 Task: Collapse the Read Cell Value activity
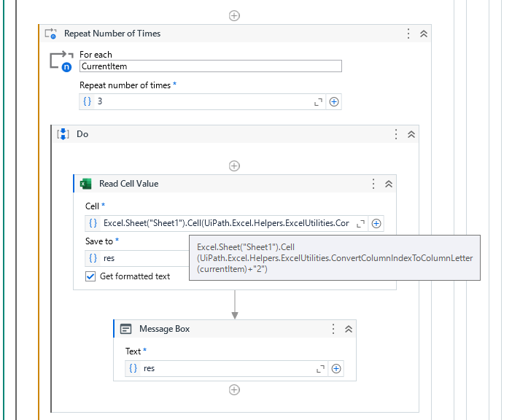(x=389, y=184)
